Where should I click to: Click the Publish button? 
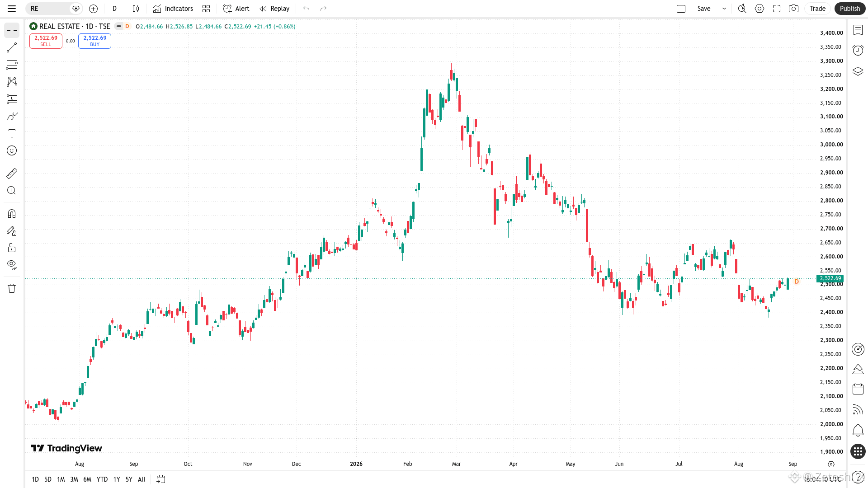pos(850,9)
